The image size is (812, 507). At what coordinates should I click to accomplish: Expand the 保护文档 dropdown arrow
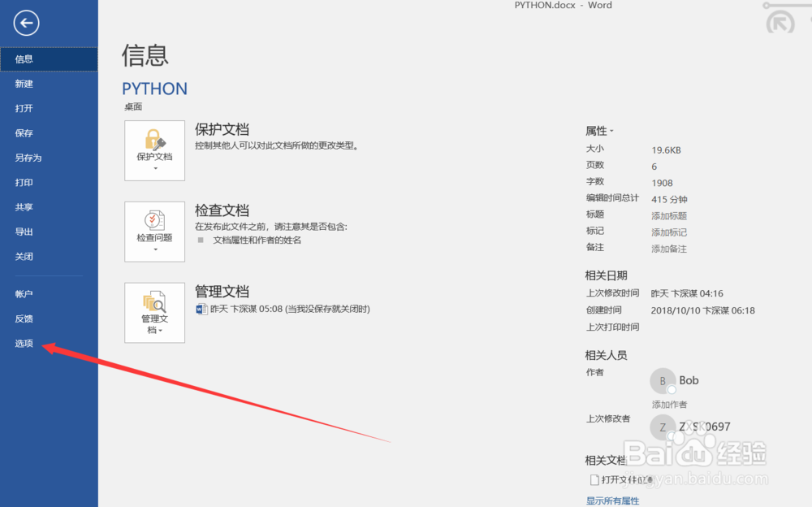[x=154, y=167]
